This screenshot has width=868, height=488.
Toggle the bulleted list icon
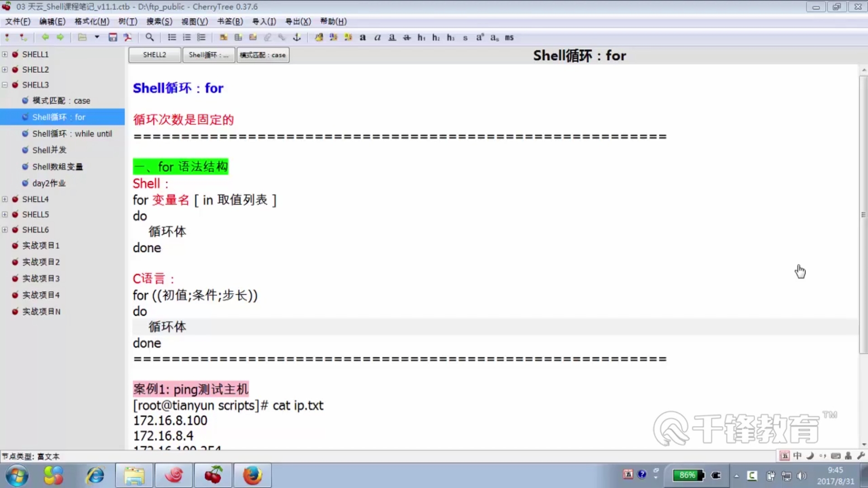point(172,38)
